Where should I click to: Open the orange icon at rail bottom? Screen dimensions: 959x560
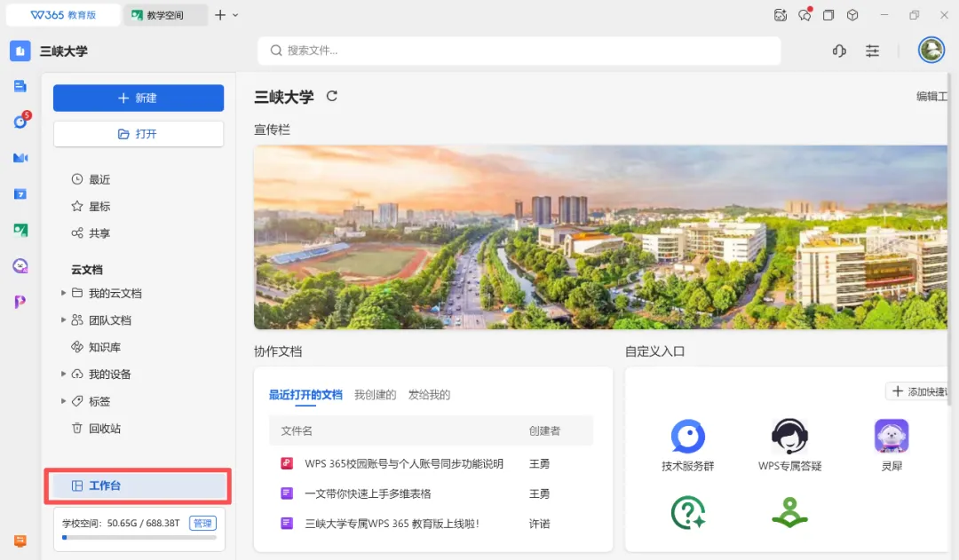point(20,541)
